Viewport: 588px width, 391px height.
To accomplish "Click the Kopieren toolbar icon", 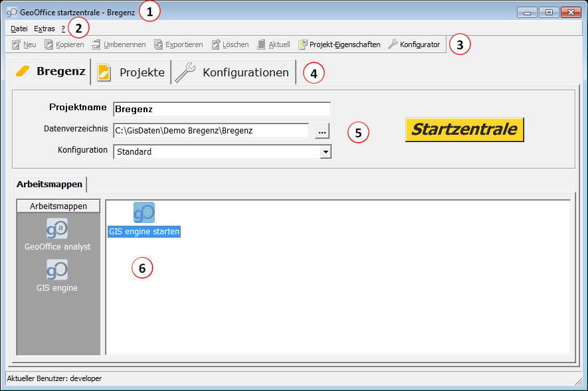I will pos(49,44).
